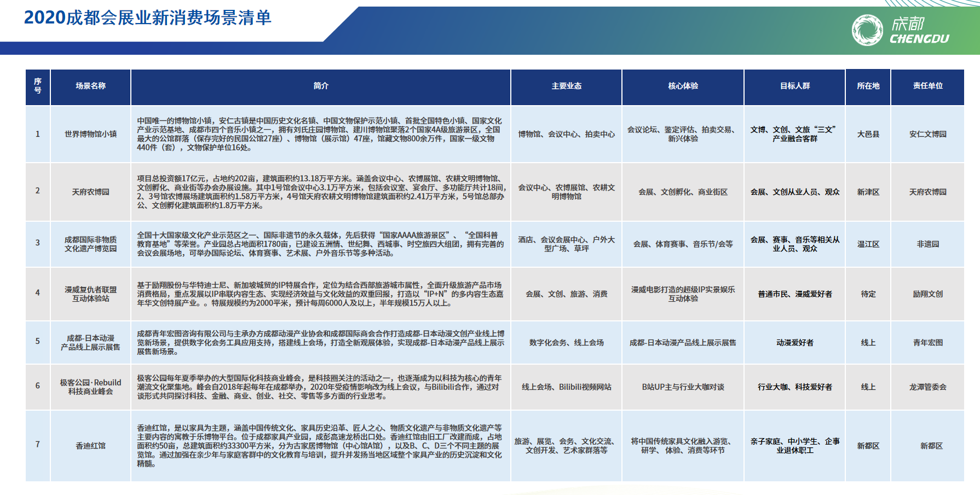Click the 主要业态 column header

[567, 86]
